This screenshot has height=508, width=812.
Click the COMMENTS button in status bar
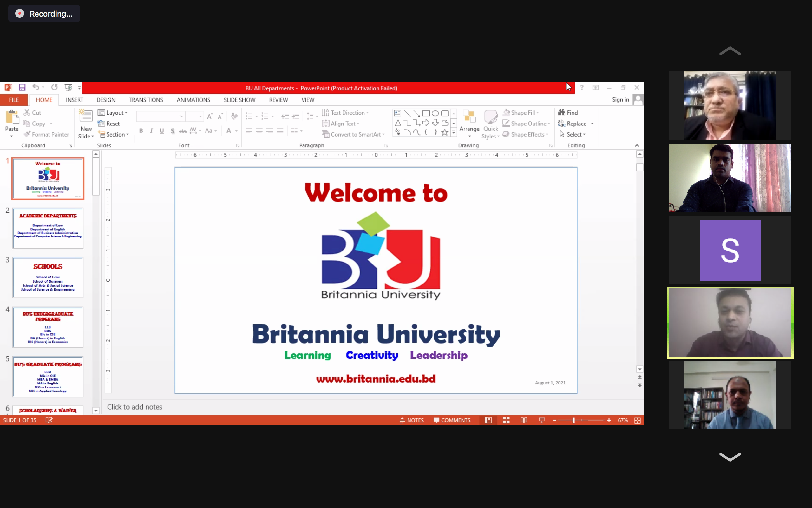click(x=452, y=420)
